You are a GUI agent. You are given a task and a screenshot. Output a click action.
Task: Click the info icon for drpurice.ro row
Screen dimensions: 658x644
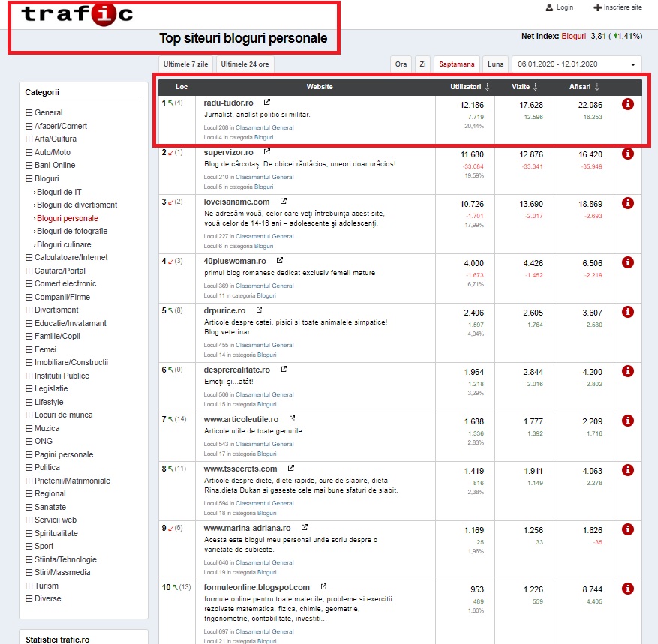coord(628,311)
